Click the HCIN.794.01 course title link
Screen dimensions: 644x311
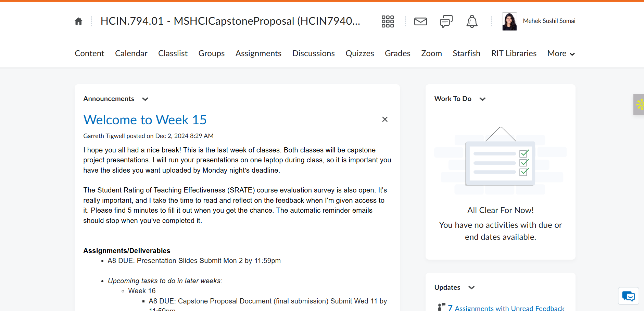click(x=230, y=21)
